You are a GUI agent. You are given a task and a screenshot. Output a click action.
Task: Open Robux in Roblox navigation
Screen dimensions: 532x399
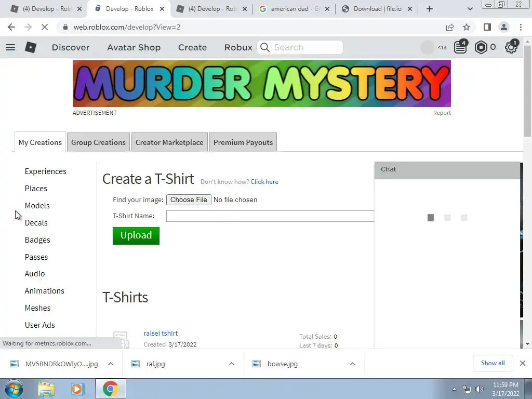click(238, 47)
